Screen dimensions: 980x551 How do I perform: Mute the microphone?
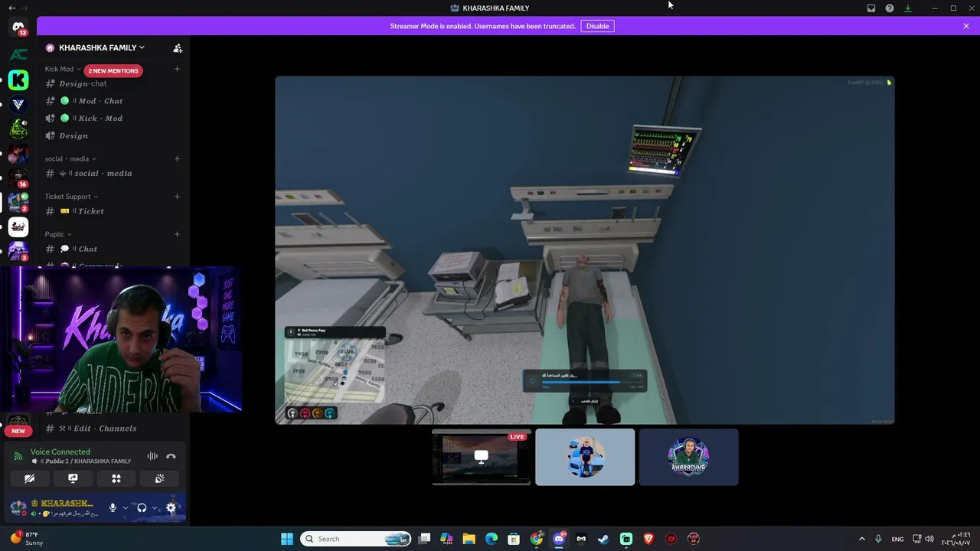pyautogui.click(x=113, y=507)
